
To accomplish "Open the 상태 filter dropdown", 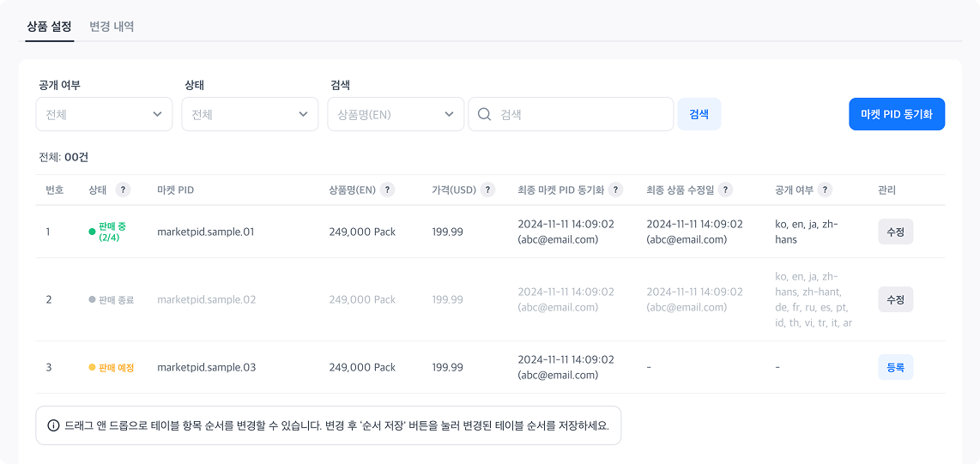I will click(x=250, y=114).
